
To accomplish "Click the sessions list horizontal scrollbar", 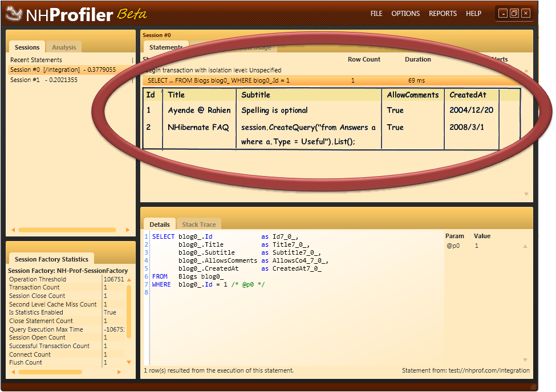I will coord(67,230).
